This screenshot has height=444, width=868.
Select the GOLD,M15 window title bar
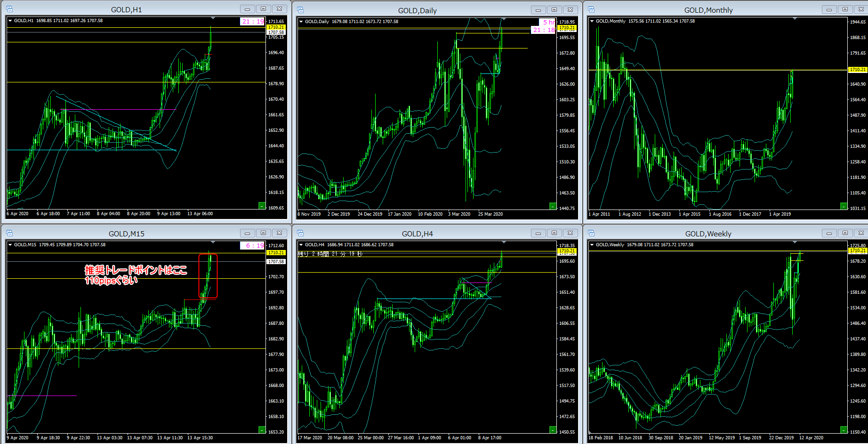point(126,234)
